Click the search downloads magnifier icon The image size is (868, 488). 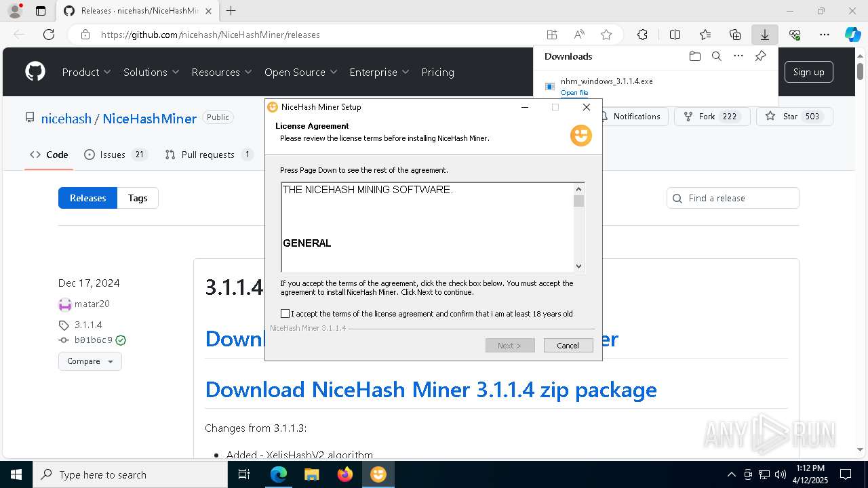pos(716,56)
